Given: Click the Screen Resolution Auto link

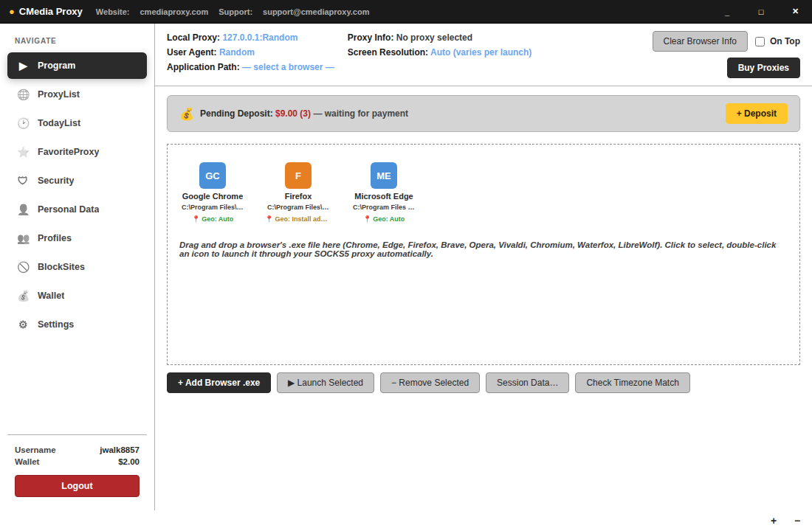Looking at the screenshot, I should tap(481, 52).
